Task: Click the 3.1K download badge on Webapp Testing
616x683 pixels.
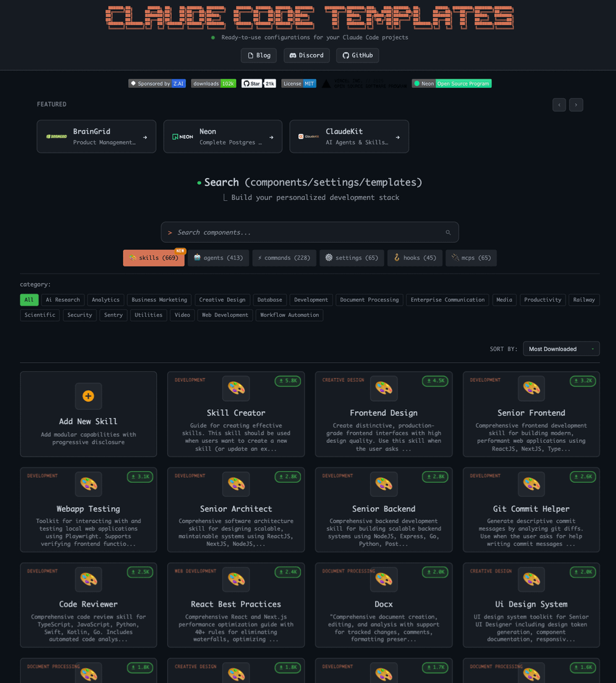Action: [x=140, y=476]
